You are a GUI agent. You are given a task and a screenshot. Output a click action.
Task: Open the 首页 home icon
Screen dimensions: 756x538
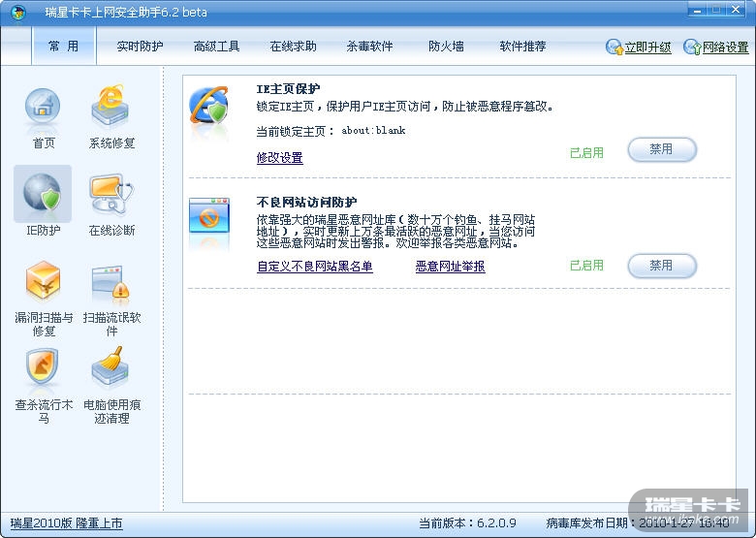point(43,107)
